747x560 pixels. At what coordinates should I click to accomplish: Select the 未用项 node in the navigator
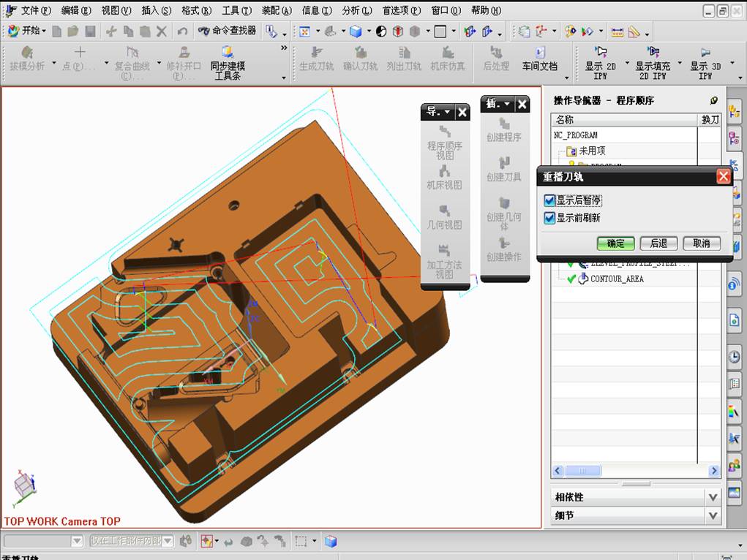tap(592, 151)
